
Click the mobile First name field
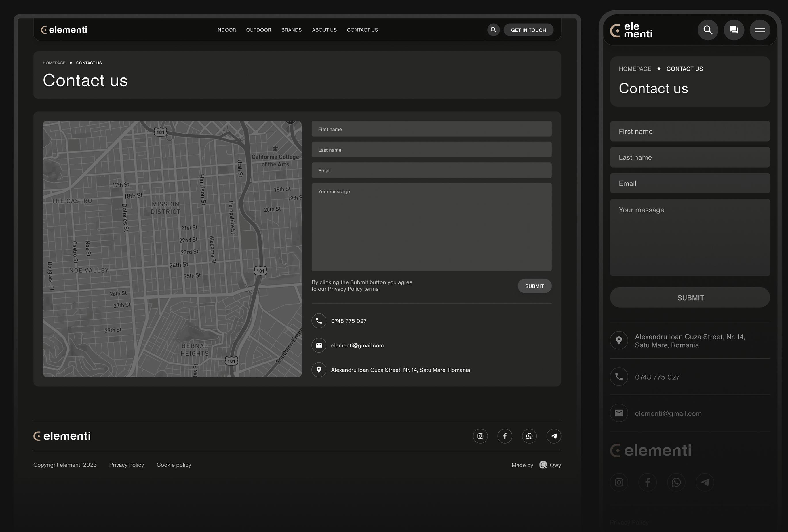(x=690, y=132)
